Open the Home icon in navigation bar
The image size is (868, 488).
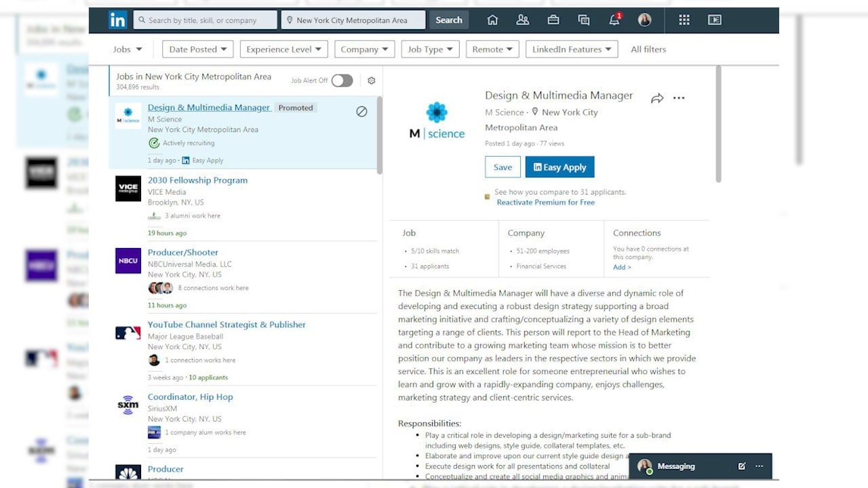[492, 20]
